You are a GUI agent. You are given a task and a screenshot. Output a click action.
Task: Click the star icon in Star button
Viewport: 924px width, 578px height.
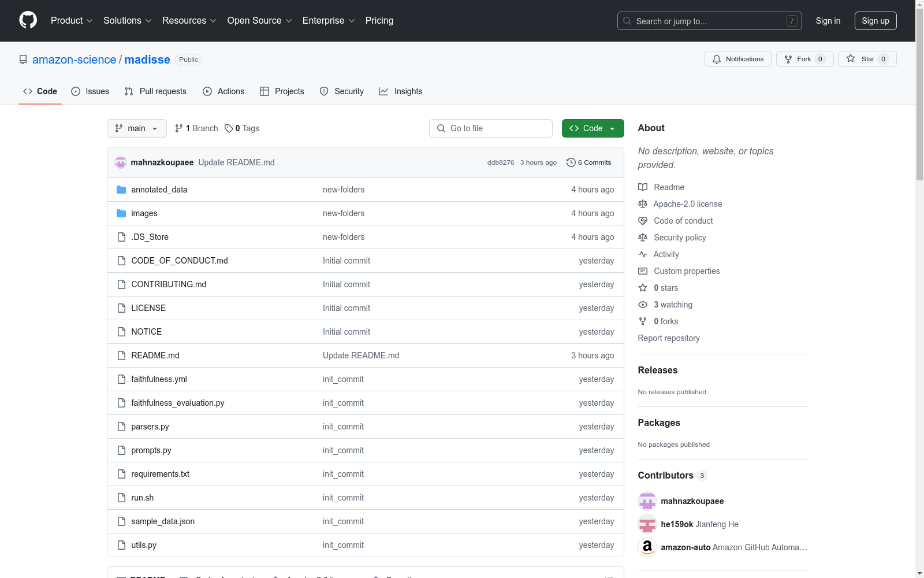click(x=851, y=58)
